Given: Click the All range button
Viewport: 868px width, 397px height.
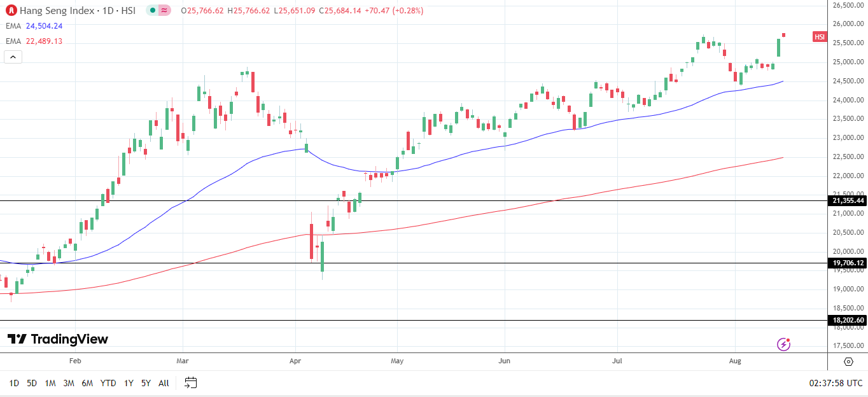Looking at the screenshot, I should (x=164, y=384).
